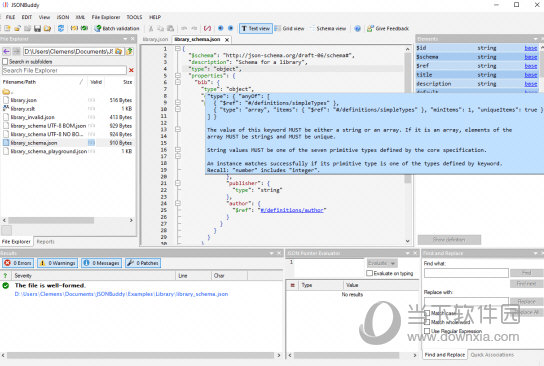Image resolution: width=544 pixels, height=366 pixels.
Task: Click the Give Feedback icon
Action: point(370,28)
